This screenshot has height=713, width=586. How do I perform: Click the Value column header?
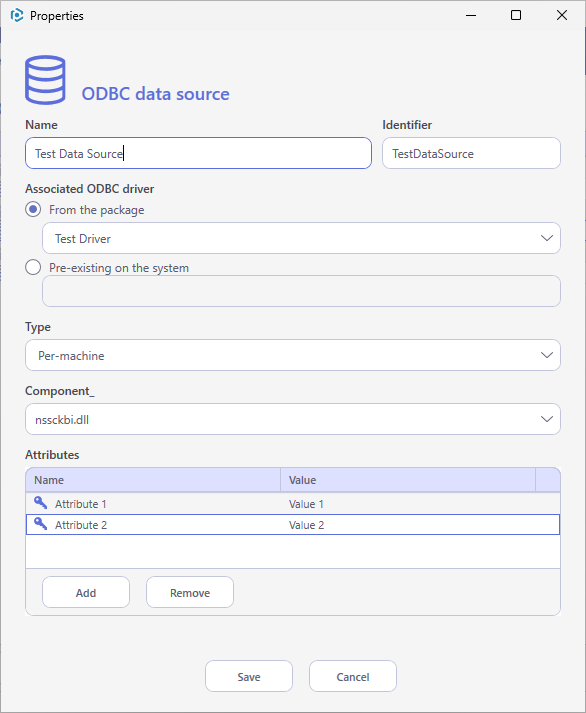point(408,480)
